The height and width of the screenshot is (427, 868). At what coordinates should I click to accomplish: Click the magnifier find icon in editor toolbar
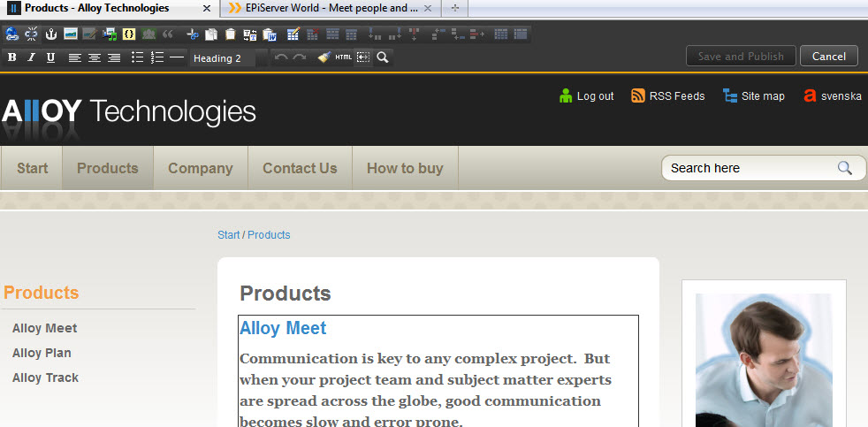[x=383, y=57]
